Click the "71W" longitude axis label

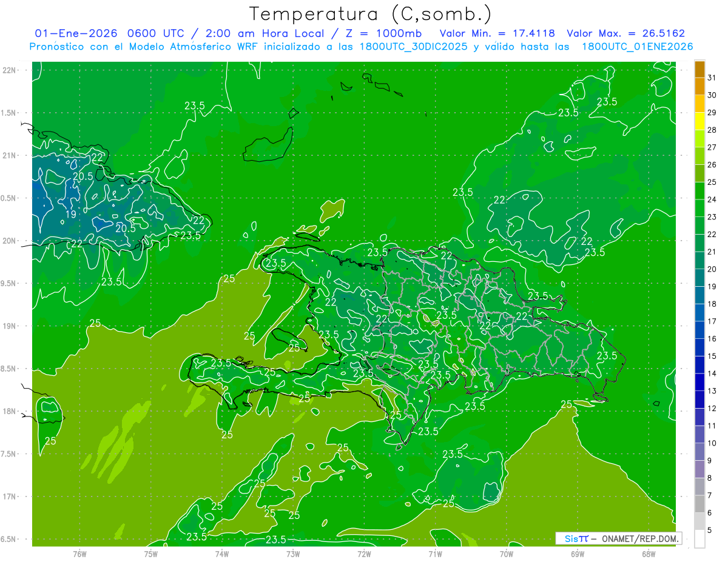(435, 554)
